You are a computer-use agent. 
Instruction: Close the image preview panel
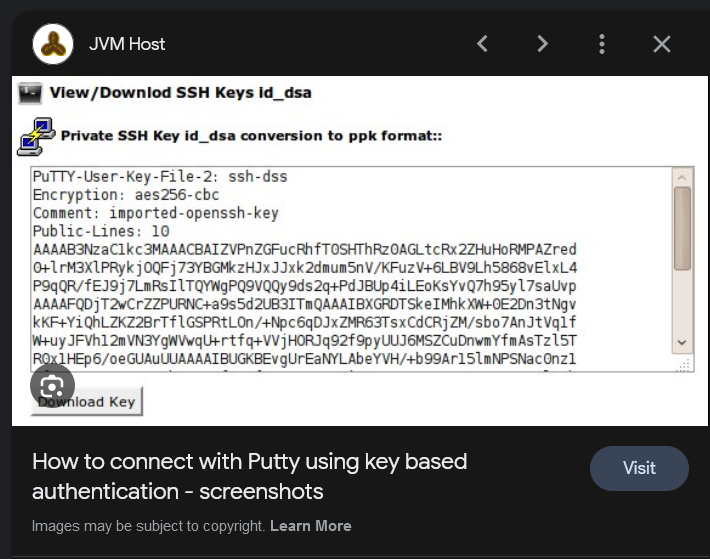point(662,44)
